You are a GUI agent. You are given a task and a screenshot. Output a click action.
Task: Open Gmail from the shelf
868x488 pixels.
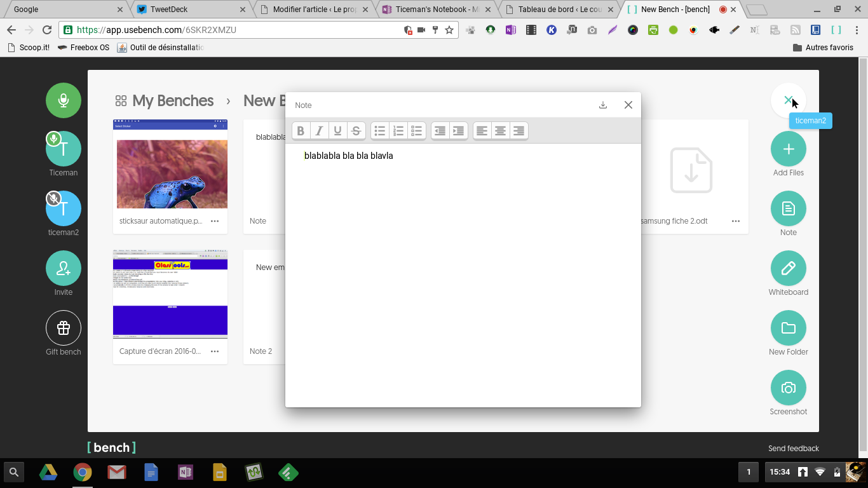point(116,472)
